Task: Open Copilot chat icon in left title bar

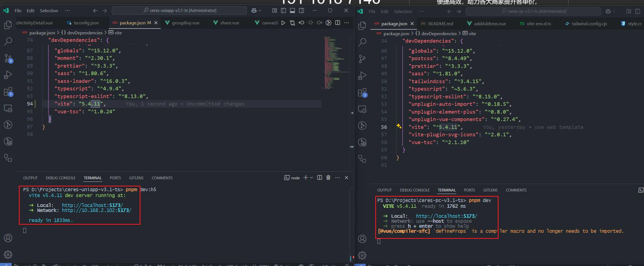Action: coord(254,11)
